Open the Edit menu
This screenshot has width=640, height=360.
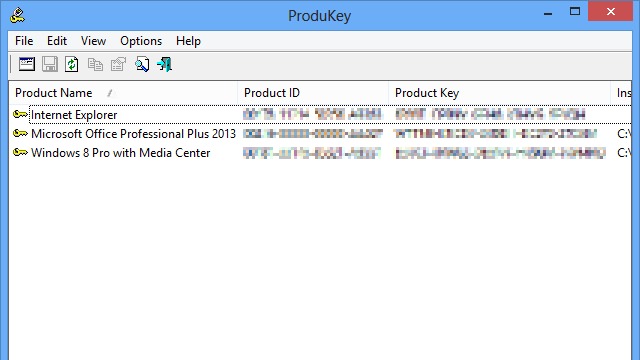click(57, 41)
